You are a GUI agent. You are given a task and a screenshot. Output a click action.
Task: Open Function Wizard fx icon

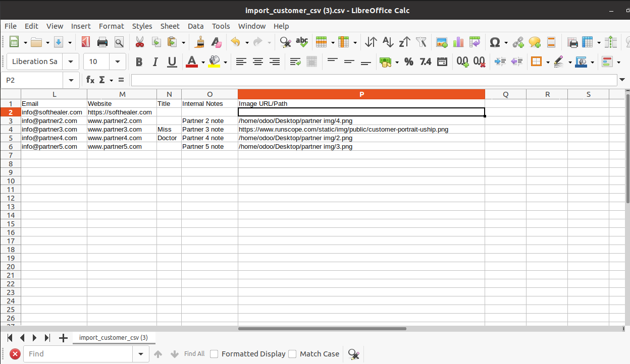[90, 80]
